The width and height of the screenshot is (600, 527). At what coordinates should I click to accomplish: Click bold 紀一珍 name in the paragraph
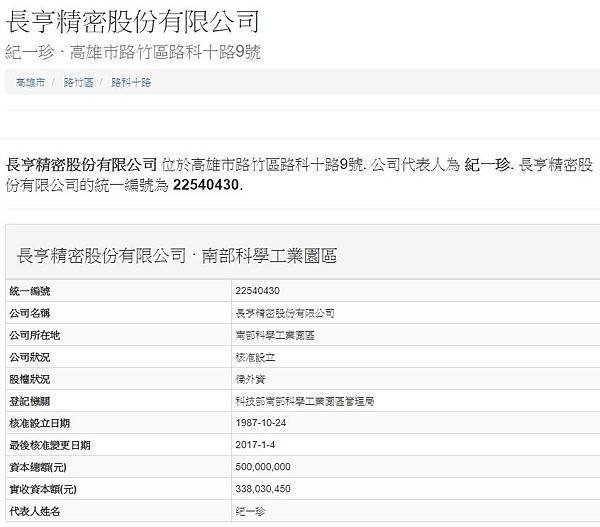tap(487, 165)
